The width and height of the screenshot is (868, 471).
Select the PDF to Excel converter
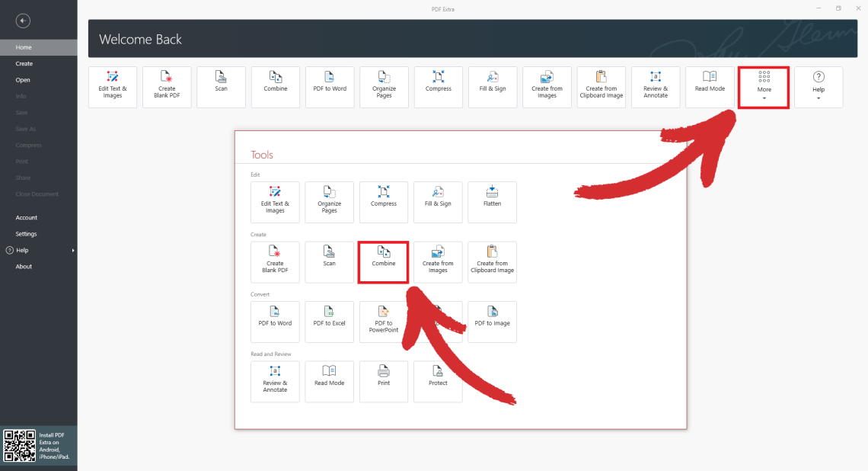click(329, 322)
